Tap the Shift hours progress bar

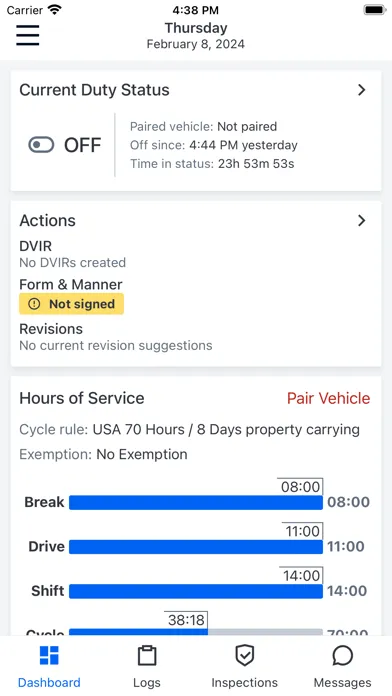[196, 591]
